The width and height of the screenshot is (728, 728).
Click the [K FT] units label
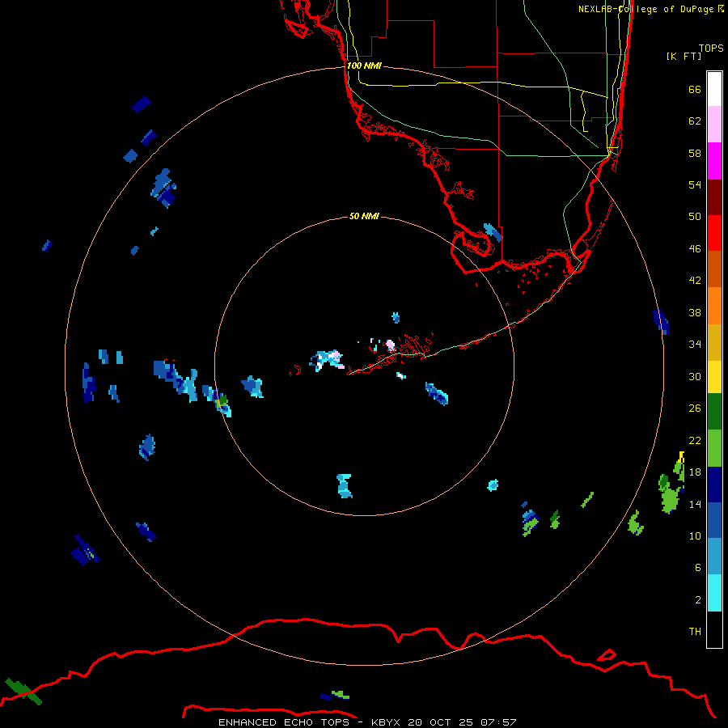(x=684, y=56)
